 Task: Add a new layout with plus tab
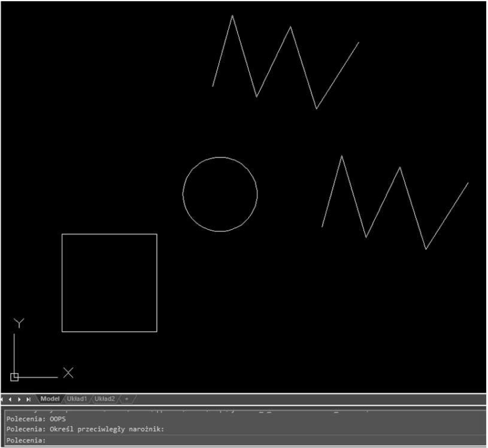coord(126,399)
